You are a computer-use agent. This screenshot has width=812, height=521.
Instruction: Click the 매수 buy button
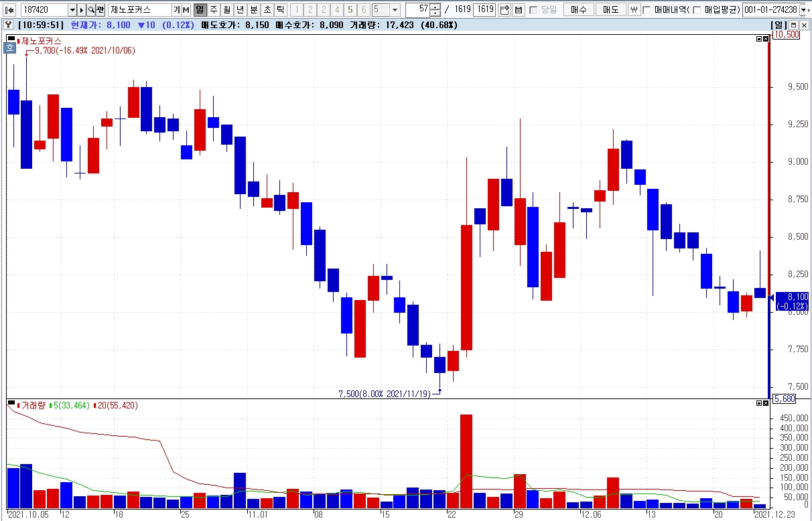pos(578,10)
